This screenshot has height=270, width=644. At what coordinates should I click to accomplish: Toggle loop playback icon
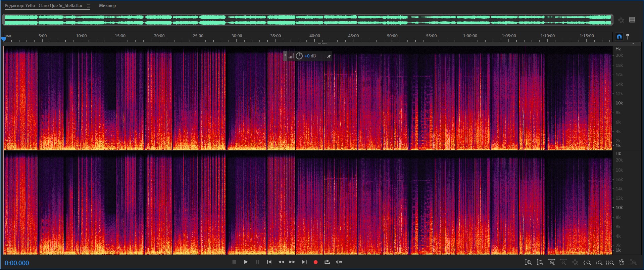[x=327, y=262]
